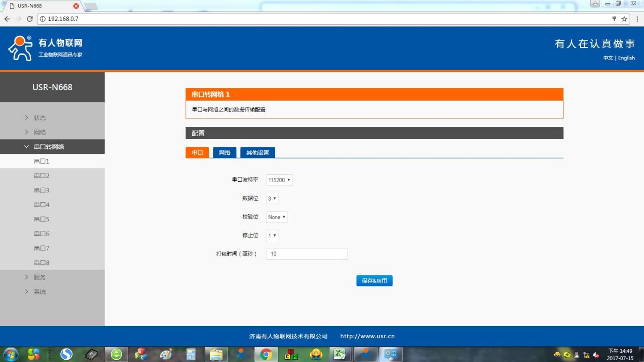Open the data bits dropdown showing 8
Viewport: 644px width, 362px height.
coord(272,198)
